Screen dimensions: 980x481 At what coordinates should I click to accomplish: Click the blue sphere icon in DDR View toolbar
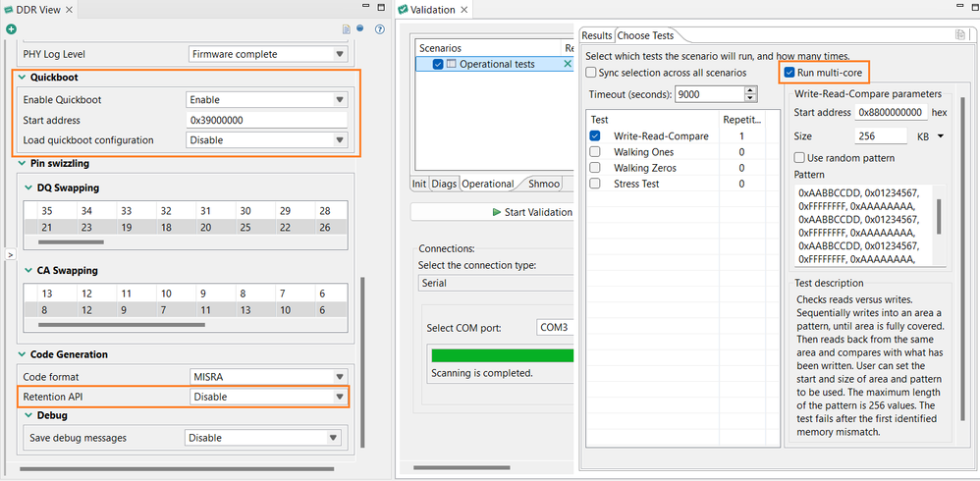360,28
